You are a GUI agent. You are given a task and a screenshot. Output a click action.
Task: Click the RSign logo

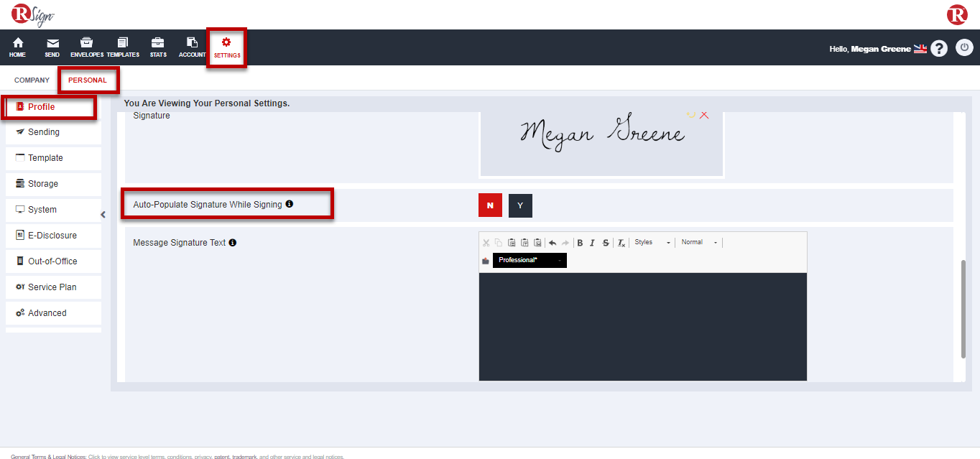tap(33, 15)
